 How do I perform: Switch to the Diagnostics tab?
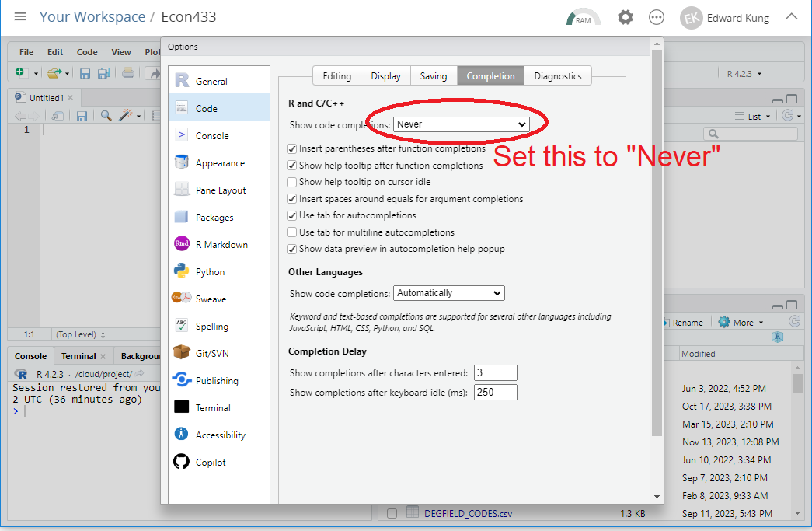pyautogui.click(x=558, y=76)
